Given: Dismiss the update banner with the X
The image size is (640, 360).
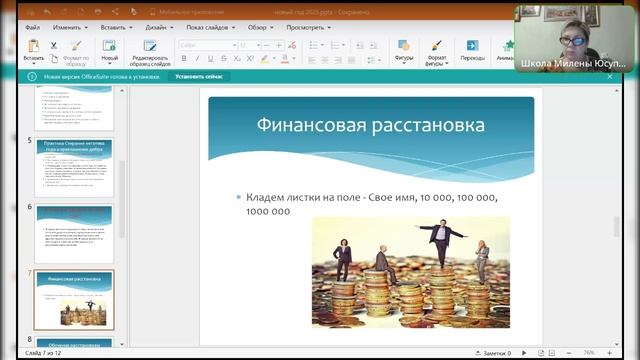Looking at the screenshot, I should point(610,76).
